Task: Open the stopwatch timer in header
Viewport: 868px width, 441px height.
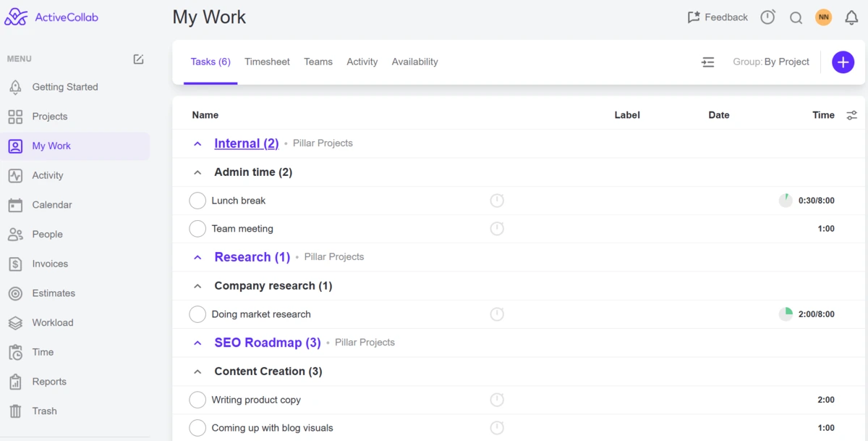Action: [768, 17]
